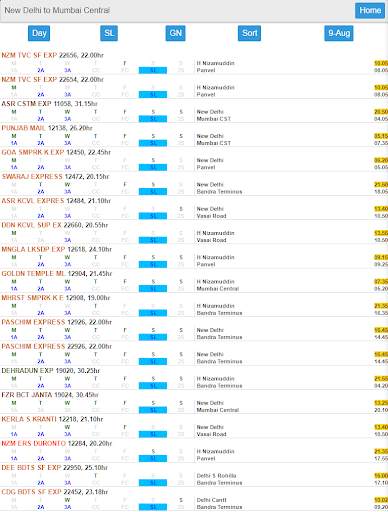Click Bandra Terminus under SWARAJ EXPRESS
The height and width of the screenshot is (512, 388).
219,192
